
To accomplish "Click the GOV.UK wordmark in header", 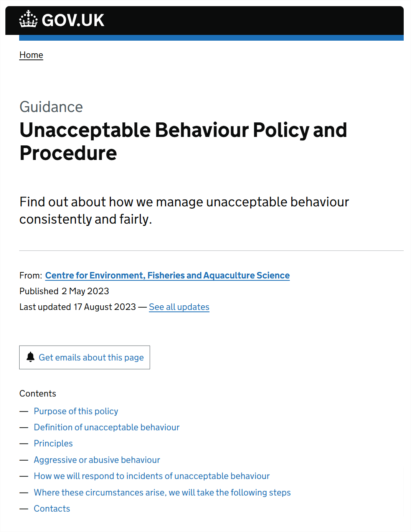I will coord(73,20).
